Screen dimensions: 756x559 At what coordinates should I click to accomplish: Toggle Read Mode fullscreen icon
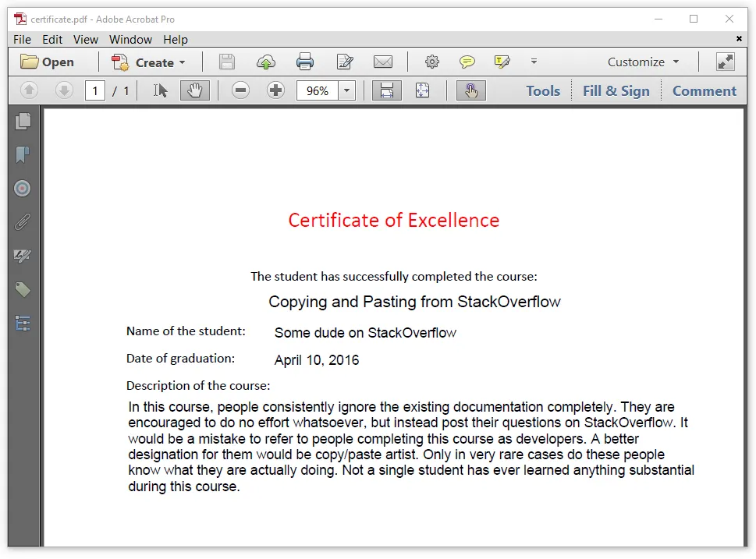tap(725, 62)
